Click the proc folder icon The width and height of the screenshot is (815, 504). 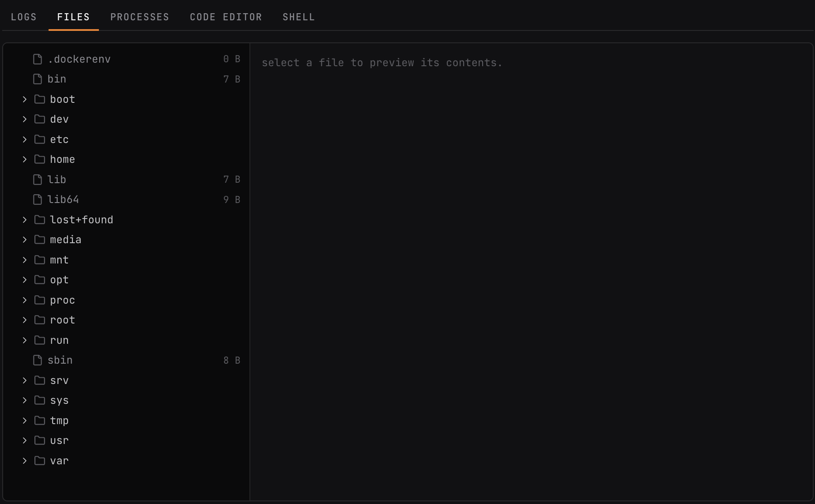tap(40, 300)
